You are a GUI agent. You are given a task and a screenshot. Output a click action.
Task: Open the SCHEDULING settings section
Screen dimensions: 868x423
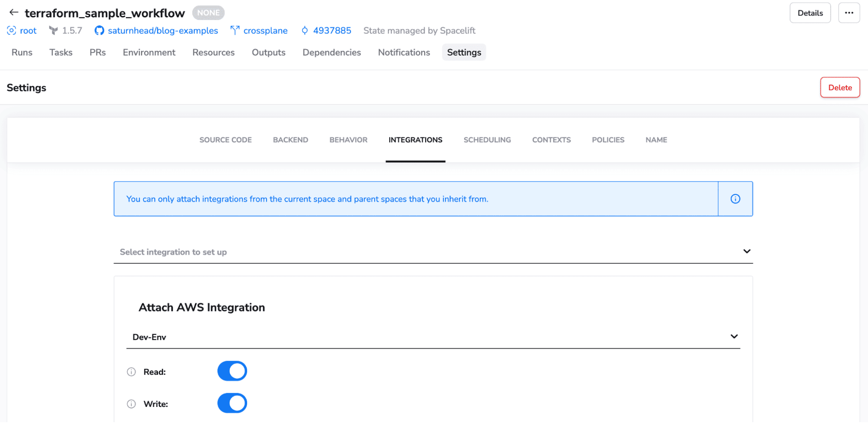487,140
